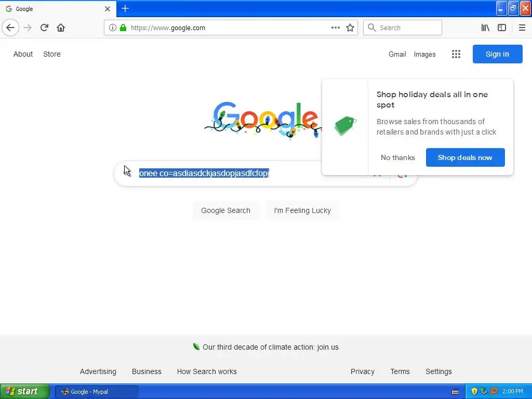Open the Store link
This screenshot has height=399, width=532.
click(x=52, y=54)
